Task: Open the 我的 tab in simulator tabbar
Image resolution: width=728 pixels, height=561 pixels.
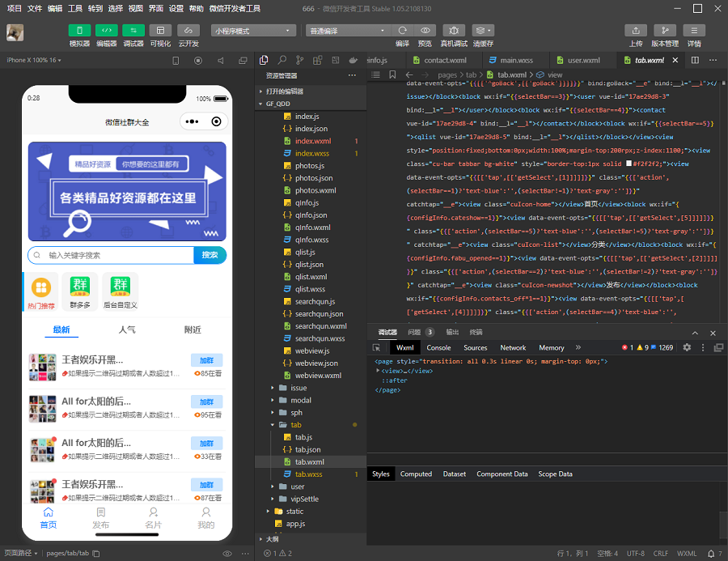Action: point(205,518)
